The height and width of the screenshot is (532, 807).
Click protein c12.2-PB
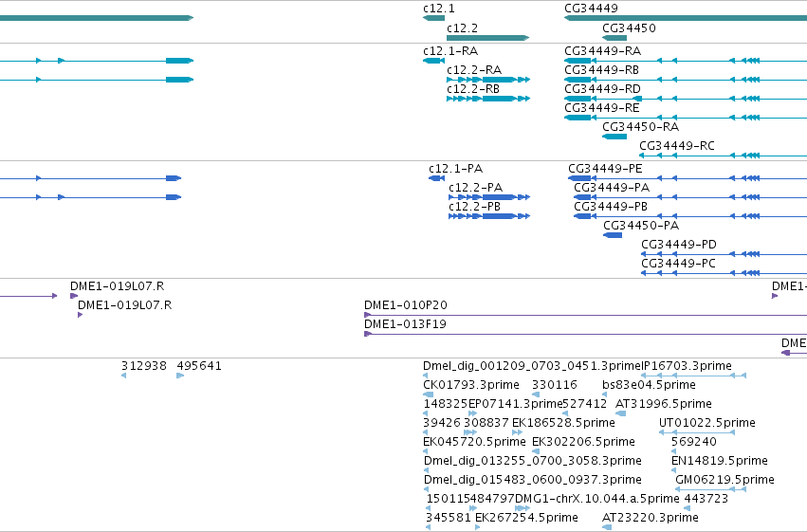click(x=474, y=208)
